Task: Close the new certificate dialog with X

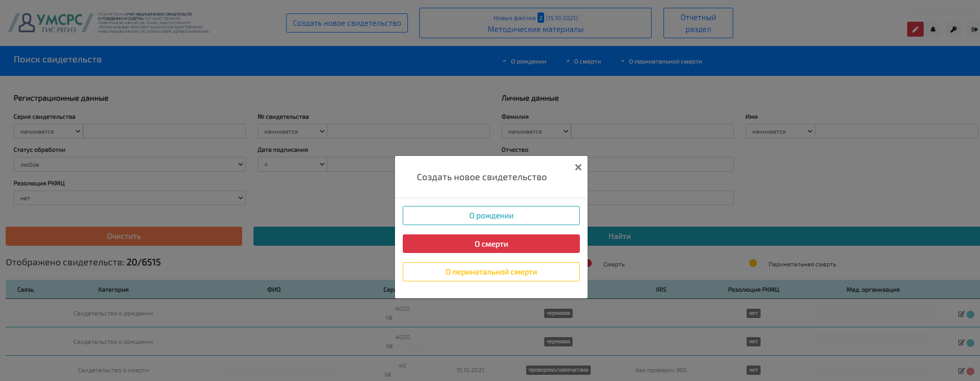Action: coord(578,167)
